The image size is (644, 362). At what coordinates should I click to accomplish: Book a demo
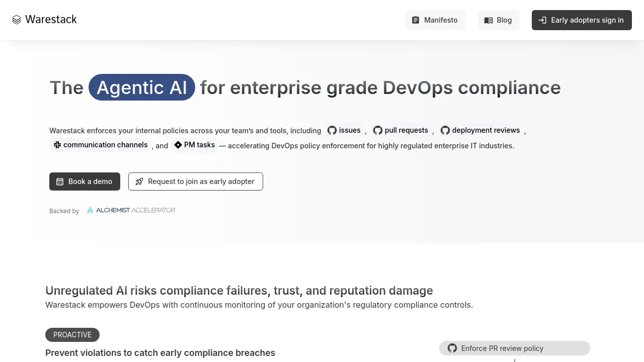(85, 182)
